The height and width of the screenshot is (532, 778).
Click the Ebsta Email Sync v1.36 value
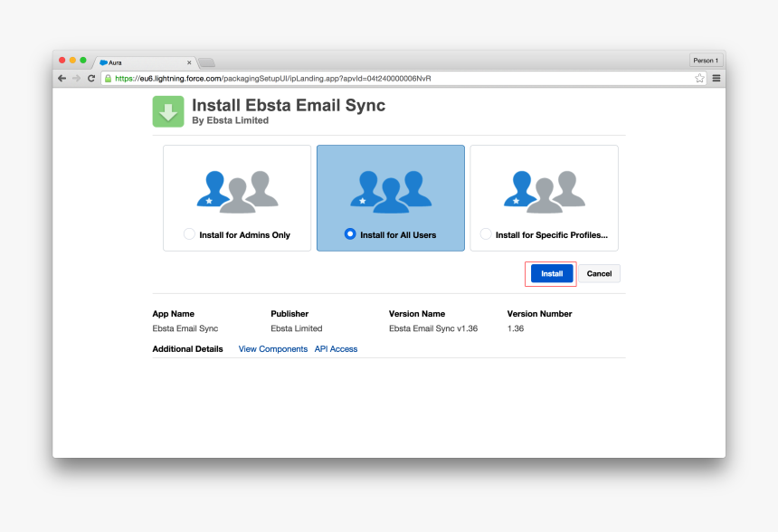click(433, 328)
